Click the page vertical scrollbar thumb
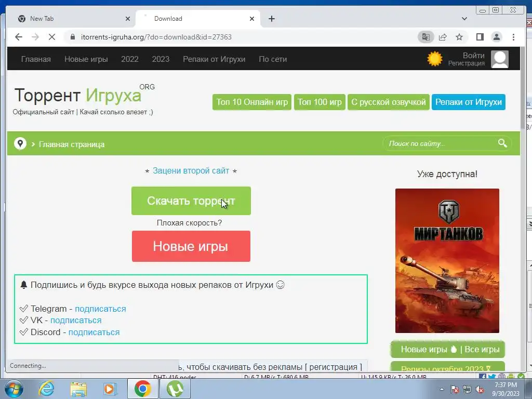532x399 pixels. [x=523, y=87]
